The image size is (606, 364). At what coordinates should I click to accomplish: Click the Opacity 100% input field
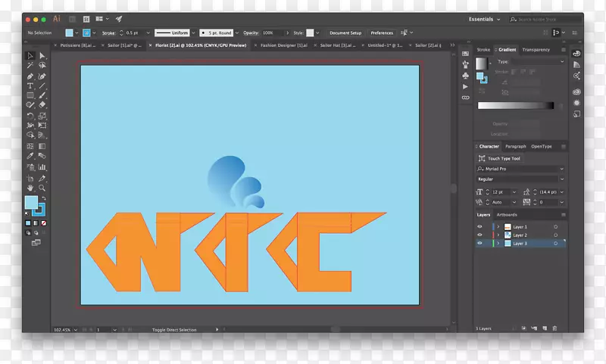(270, 33)
